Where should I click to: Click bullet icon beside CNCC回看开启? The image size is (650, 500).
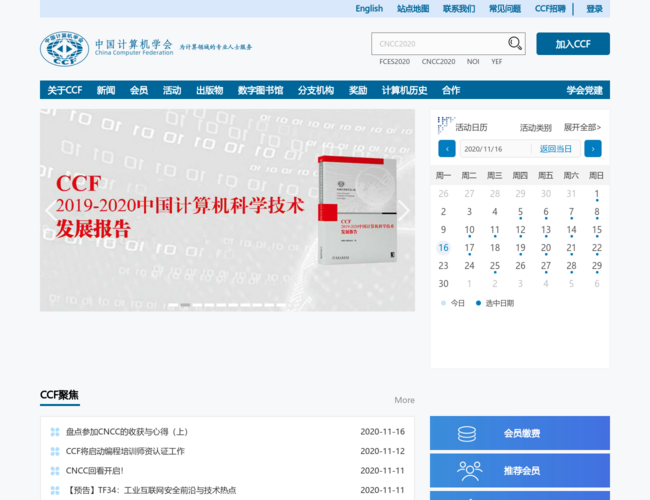(x=55, y=471)
